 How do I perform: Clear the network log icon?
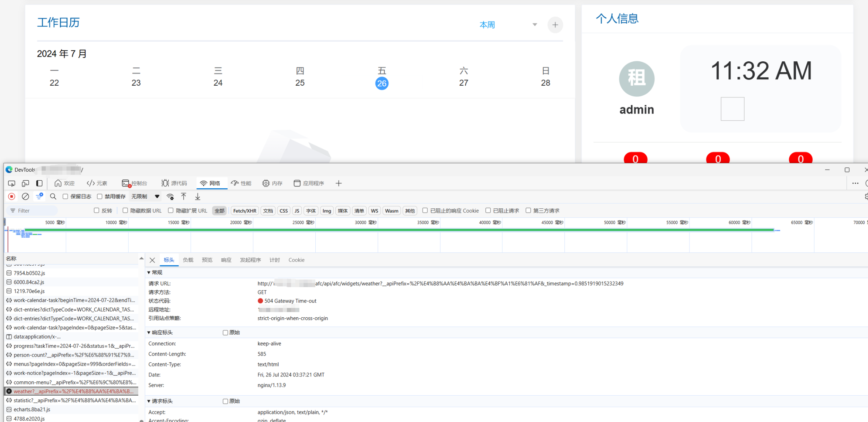(25, 197)
